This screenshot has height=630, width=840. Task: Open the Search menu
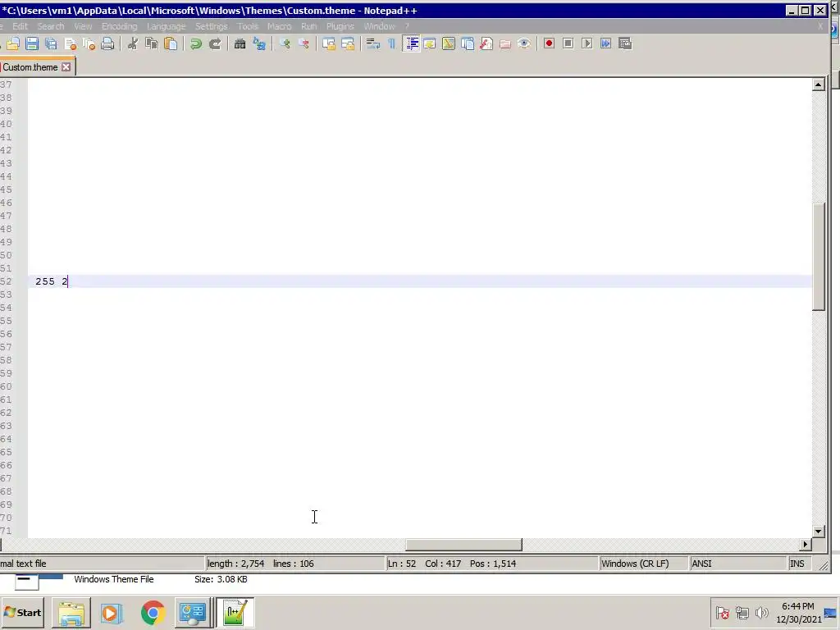click(50, 26)
